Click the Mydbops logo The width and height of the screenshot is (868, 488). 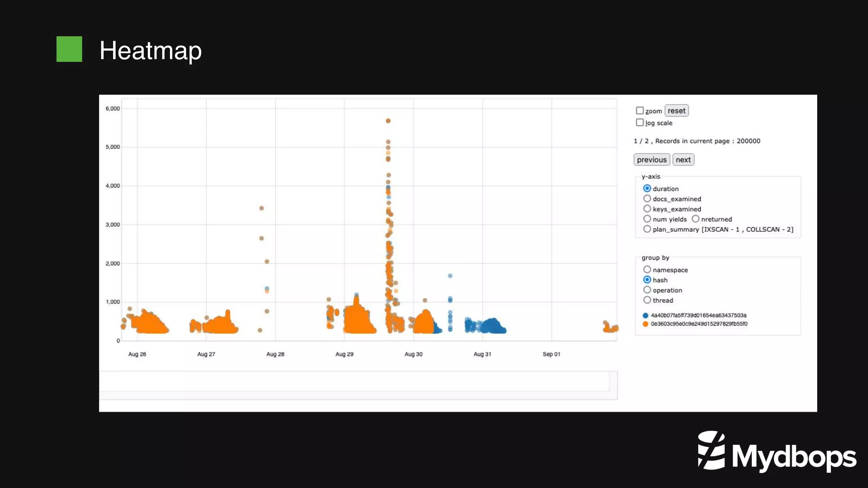(x=776, y=452)
